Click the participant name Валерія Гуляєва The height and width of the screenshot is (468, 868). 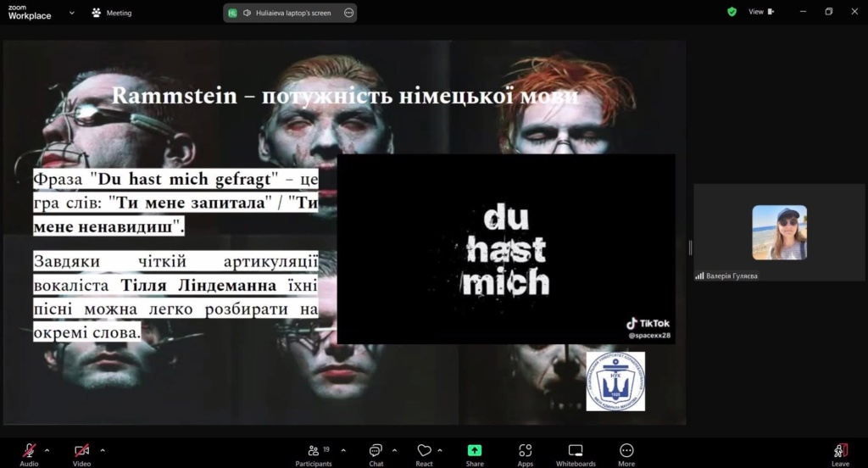[732, 276]
